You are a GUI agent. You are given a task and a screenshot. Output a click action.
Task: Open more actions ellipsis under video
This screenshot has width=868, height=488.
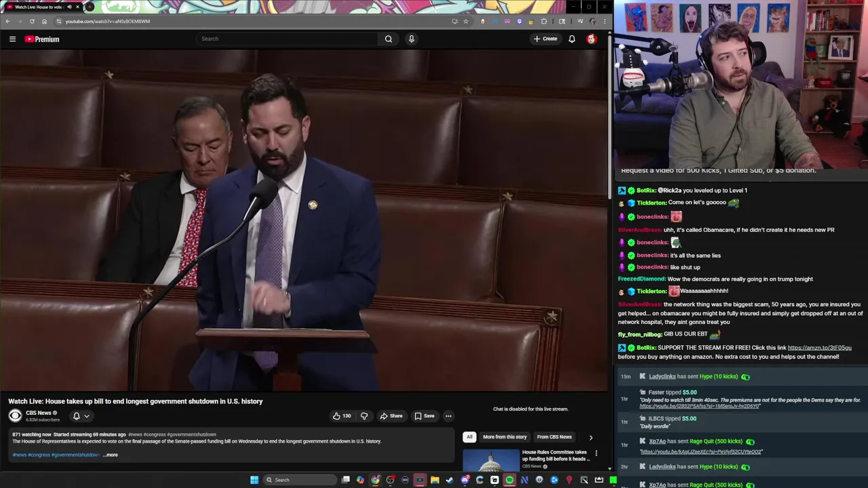point(448,415)
